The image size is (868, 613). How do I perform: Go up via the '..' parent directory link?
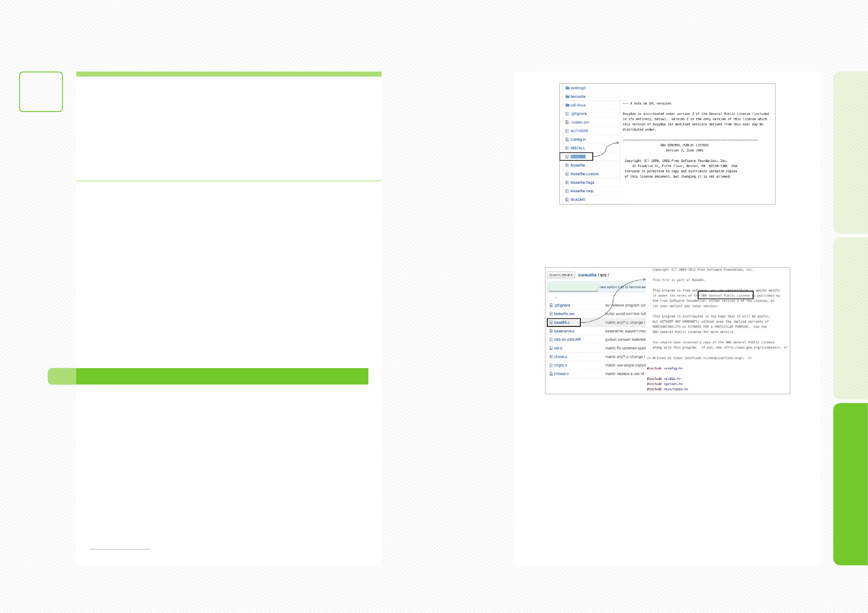[556, 297]
